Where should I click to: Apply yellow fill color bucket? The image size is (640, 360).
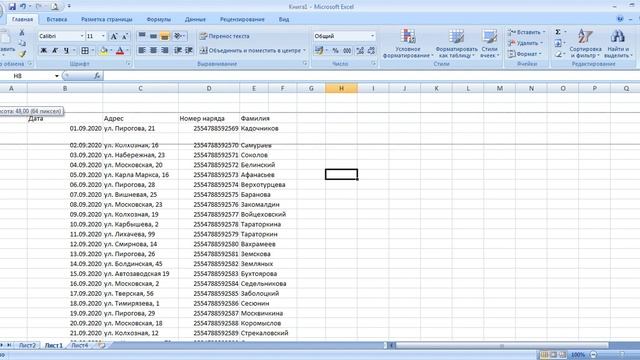(x=104, y=51)
